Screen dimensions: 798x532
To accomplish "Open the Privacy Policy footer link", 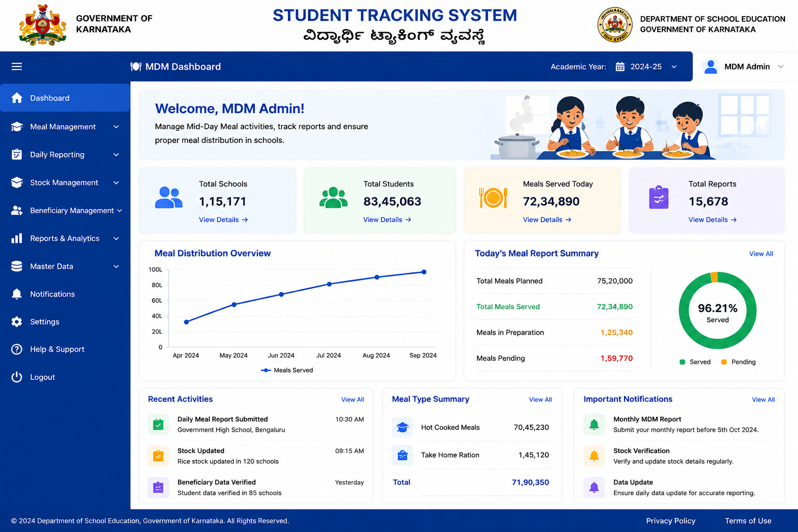I will (x=671, y=521).
